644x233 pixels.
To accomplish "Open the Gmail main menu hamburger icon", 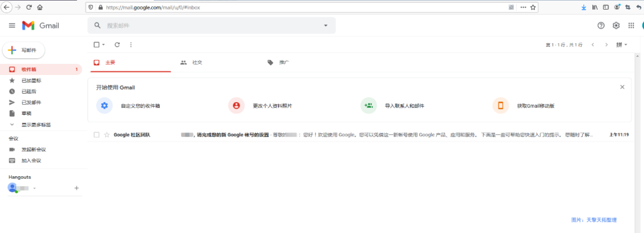I will (x=12, y=25).
